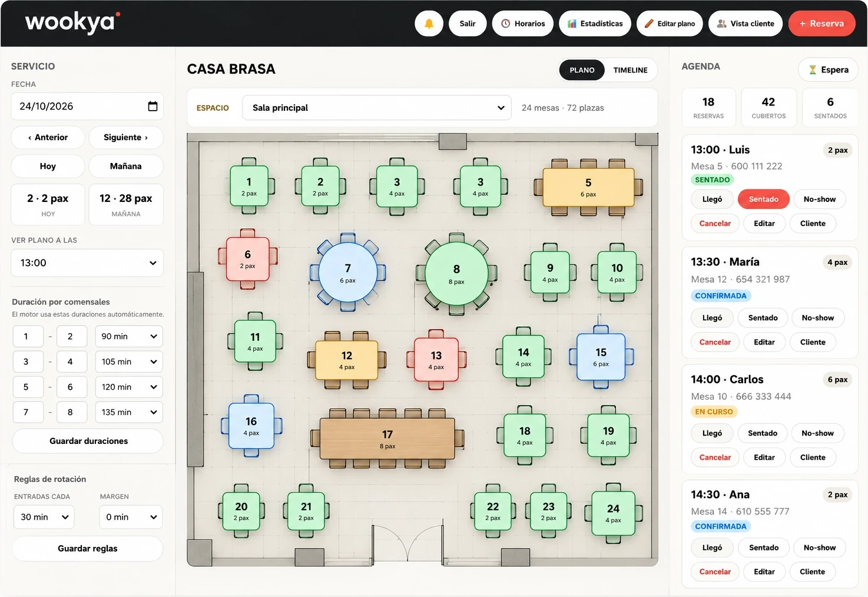Image resolution: width=868 pixels, height=597 pixels.
Task: Mark Carlos as Llegó
Action: pyautogui.click(x=712, y=433)
